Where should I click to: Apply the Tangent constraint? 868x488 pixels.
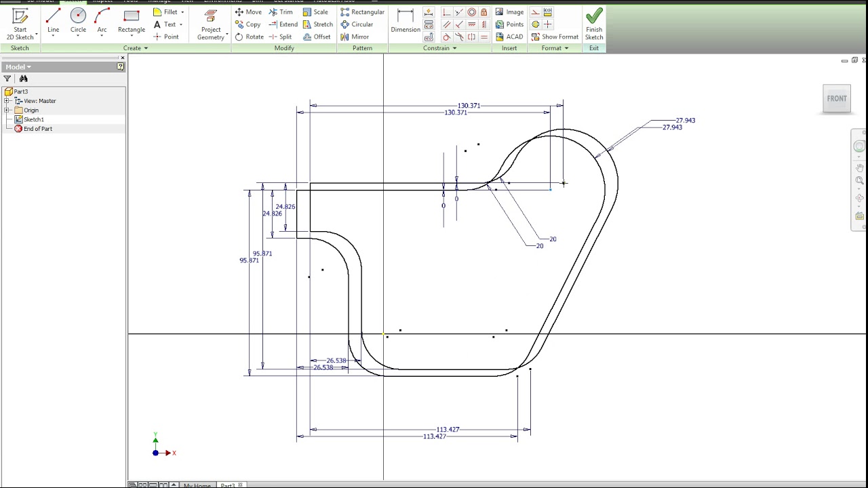tap(447, 37)
